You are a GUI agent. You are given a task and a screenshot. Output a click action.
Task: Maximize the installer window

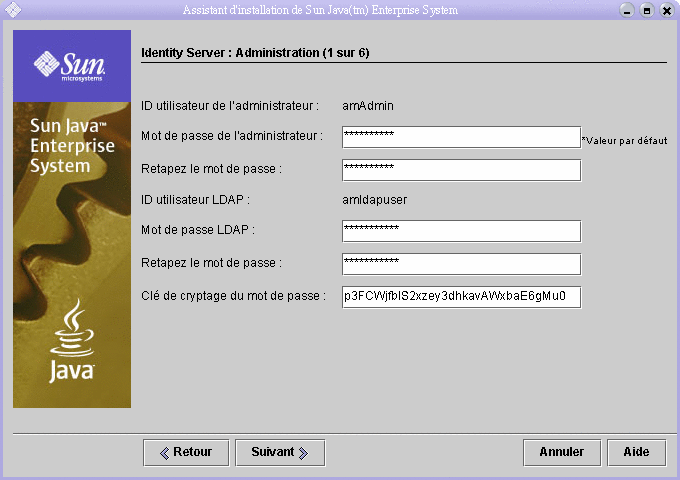tap(647, 10)
